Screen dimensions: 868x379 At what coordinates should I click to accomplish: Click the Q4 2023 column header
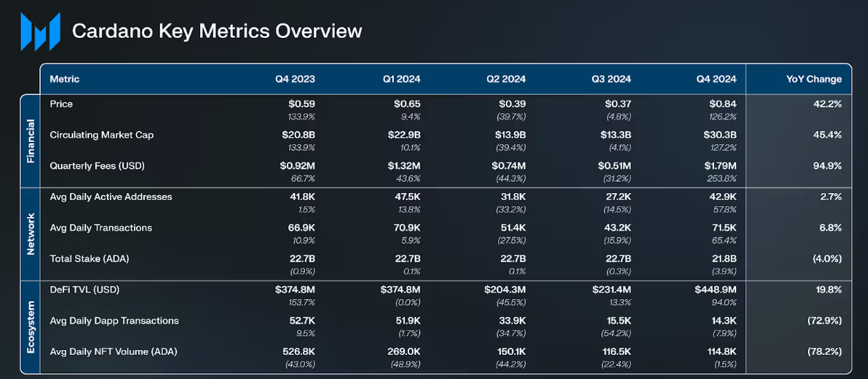point(295,79)
